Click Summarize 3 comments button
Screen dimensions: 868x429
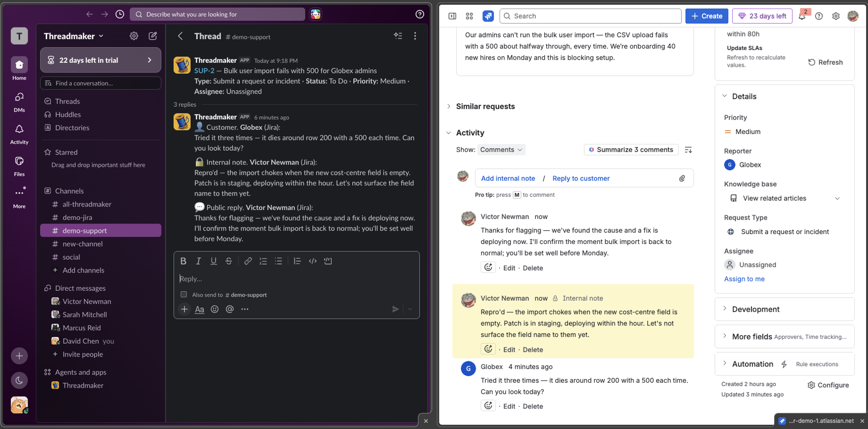click(x=631, y=150)
